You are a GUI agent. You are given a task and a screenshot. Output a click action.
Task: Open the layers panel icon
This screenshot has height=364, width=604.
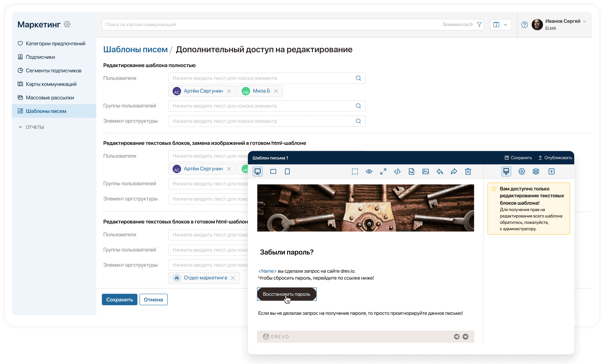pyautogui.click(x=536, y=171)
